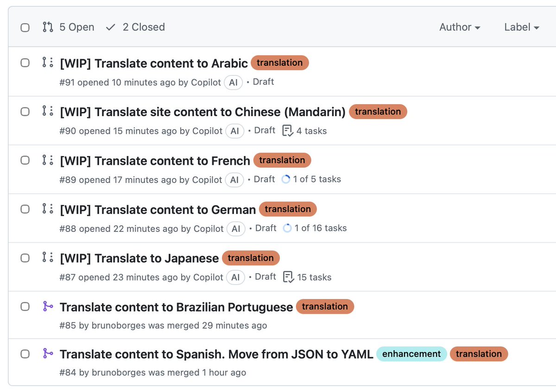Click translation label on French PR
Screen dimensions: 556x392
(282, 160)
